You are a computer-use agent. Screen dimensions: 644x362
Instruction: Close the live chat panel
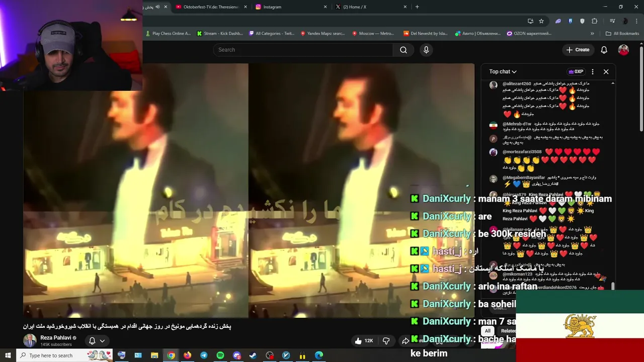click(606, 72)
